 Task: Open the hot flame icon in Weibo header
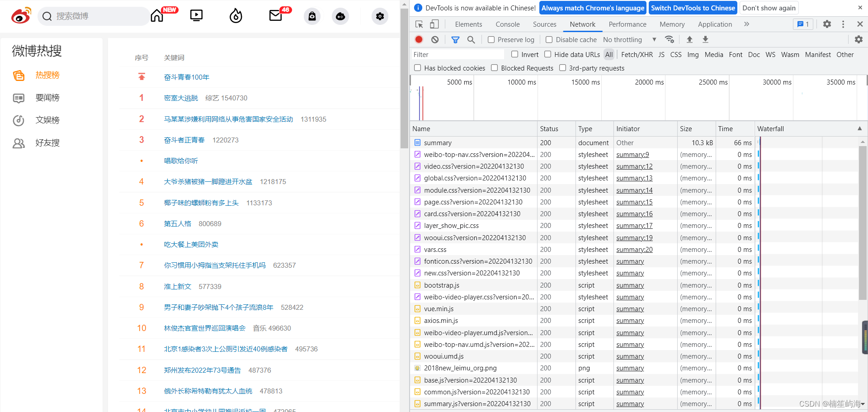[236, 16]
